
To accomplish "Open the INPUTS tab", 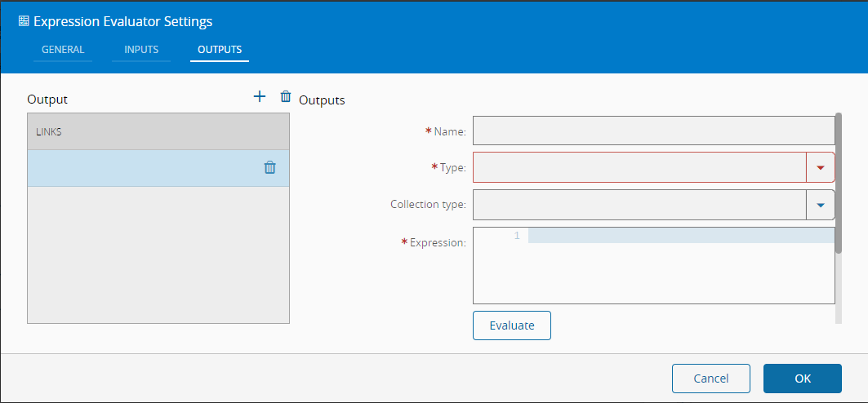I will [141, 50].
